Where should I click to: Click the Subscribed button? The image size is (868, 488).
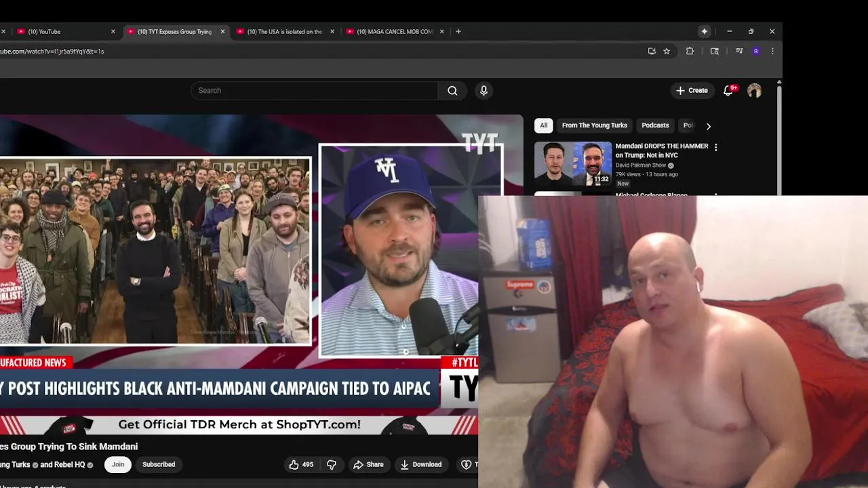click(159, 464)
